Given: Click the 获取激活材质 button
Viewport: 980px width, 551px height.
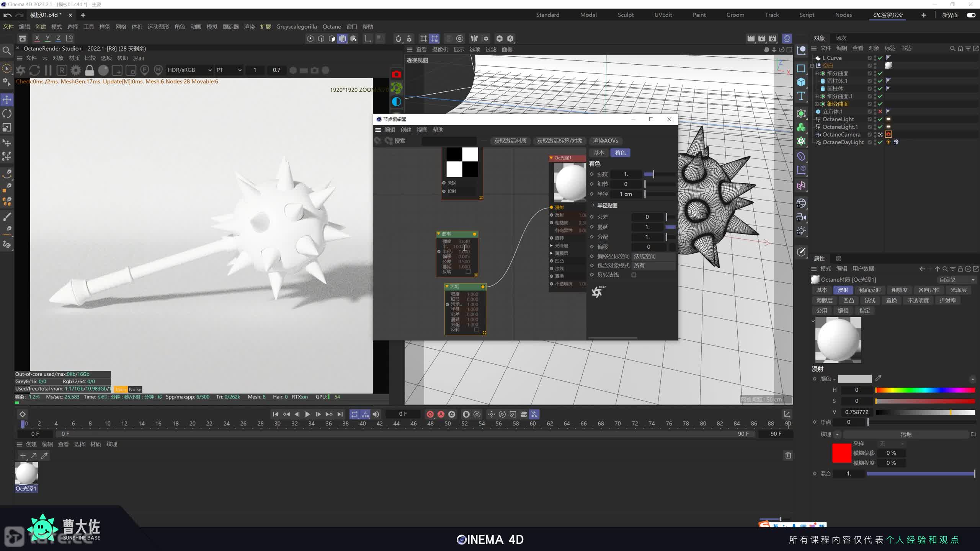Looking at the screenshot, I should [x=510, y=141].
